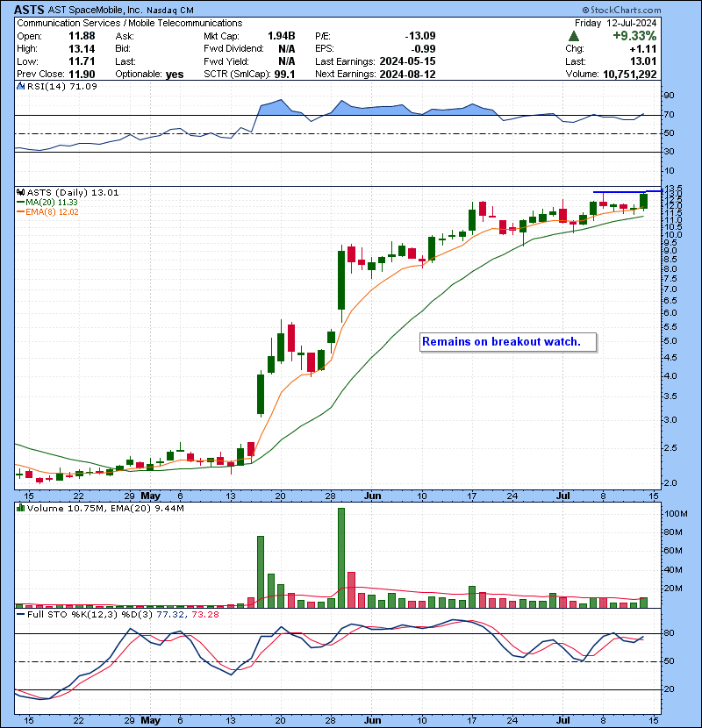Click the RSI(14) indicator icon
Image resolution: width=702 pixels, height=728 pixels.
click(20, 86)
